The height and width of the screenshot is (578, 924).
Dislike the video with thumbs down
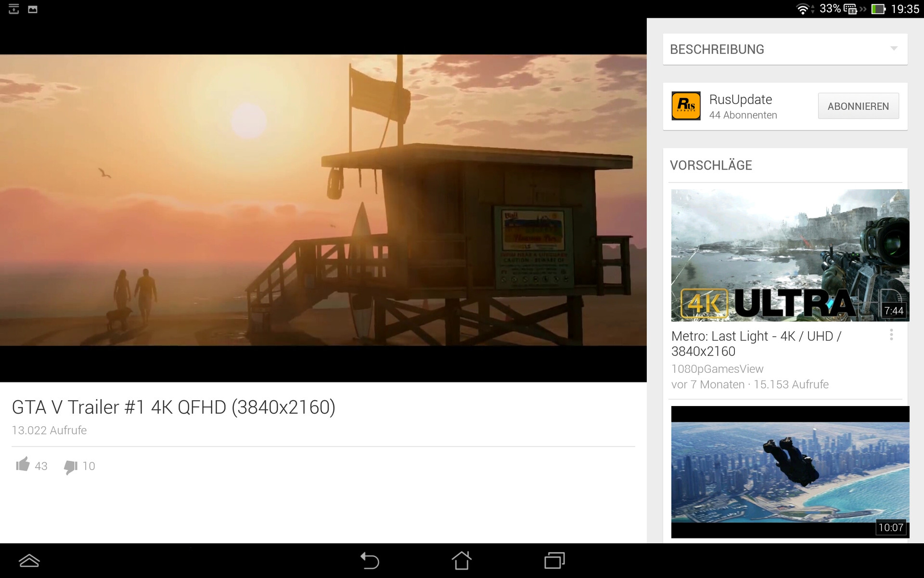pos(71,466)
